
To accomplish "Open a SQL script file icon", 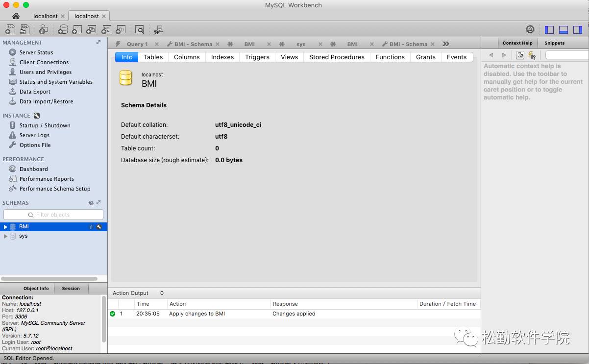I will (24, 29).
